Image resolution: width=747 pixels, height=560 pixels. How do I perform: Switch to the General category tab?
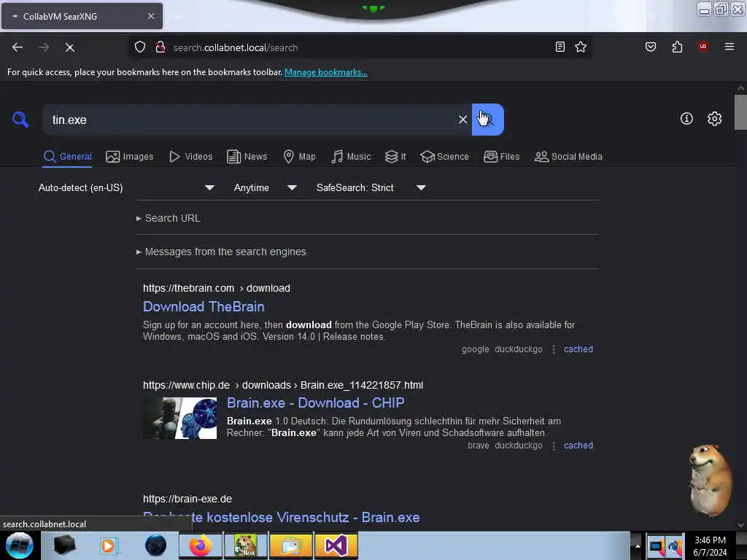coord(67,157)
